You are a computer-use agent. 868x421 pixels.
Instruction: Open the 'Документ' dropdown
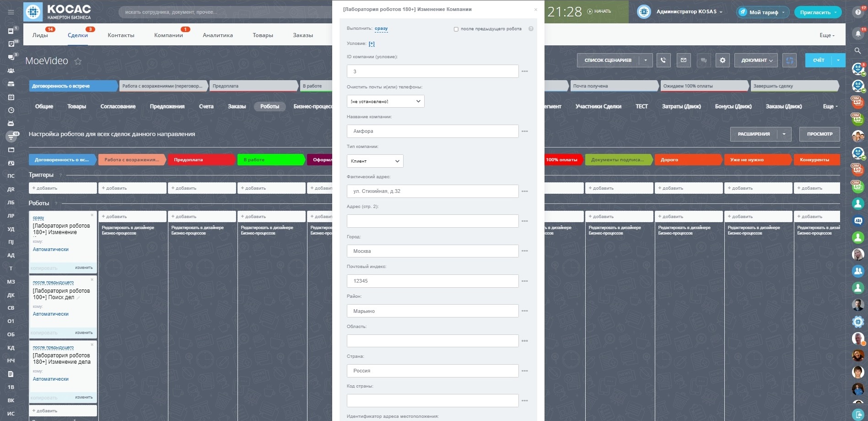pyautogui.click(x=756, y=60)
